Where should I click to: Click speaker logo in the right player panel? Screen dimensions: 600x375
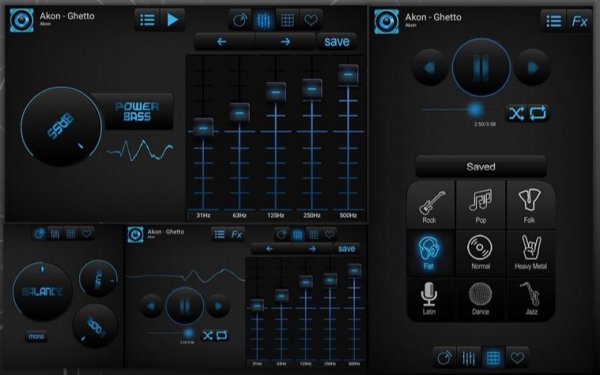(x=386, y=21)
